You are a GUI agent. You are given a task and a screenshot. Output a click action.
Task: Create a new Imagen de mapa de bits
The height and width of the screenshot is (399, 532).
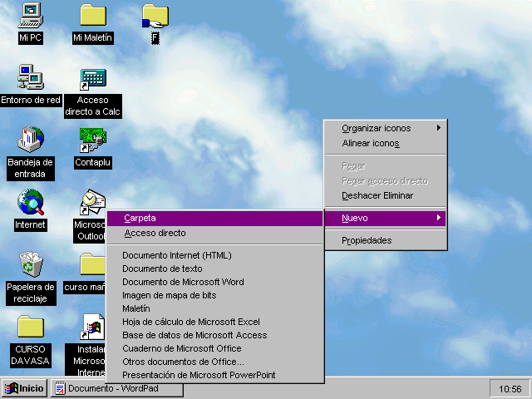click(214, 295)
